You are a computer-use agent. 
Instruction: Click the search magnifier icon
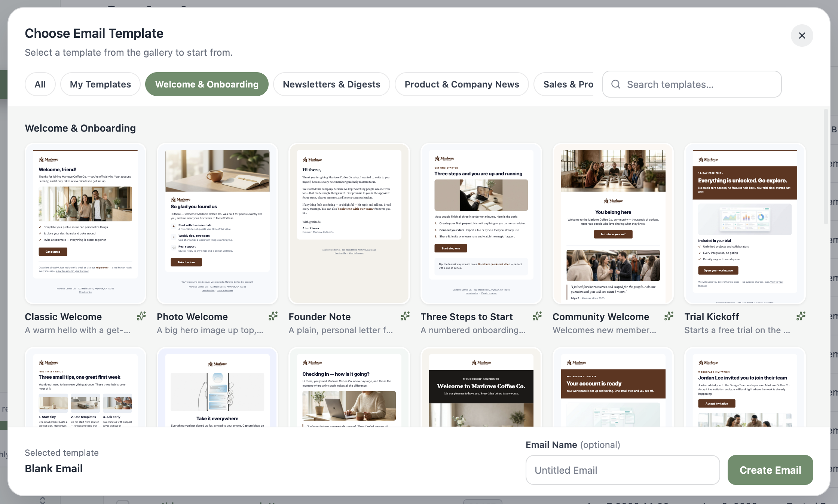pos(616,84)
